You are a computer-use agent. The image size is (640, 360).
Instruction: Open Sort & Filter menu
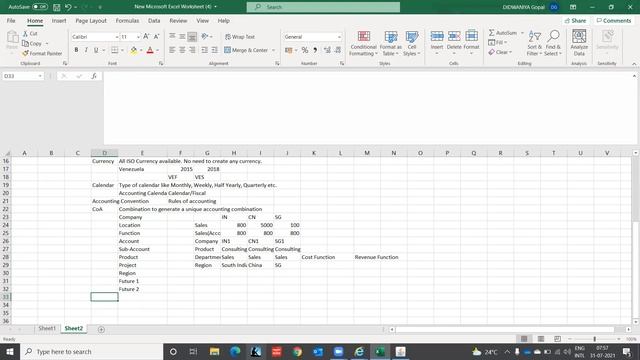pyautogui.click(x=534, y=43)
